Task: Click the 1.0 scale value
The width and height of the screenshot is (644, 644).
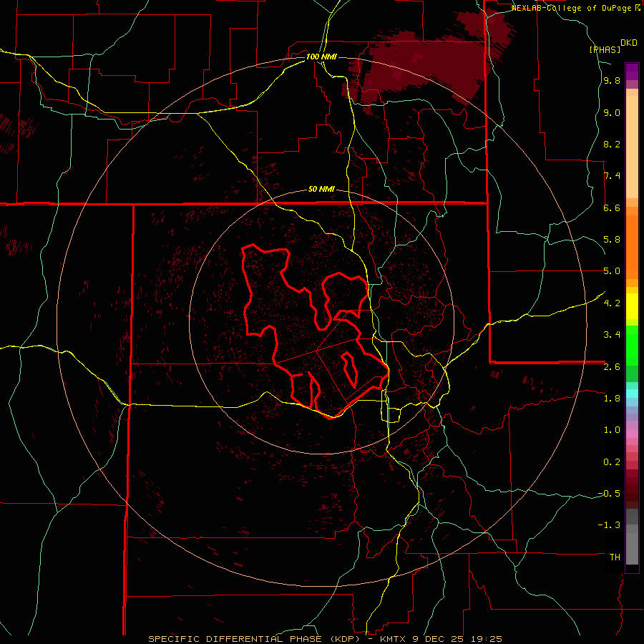Action: pyautogui.click(x=612, y=430)
